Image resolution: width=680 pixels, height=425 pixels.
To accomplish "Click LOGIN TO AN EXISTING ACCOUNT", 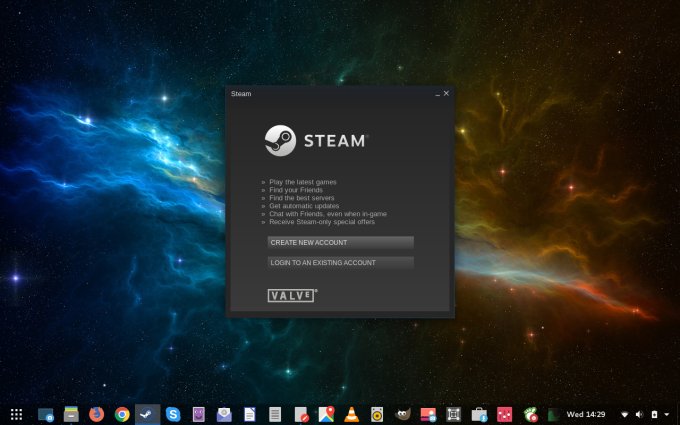I will pos(340,262).
